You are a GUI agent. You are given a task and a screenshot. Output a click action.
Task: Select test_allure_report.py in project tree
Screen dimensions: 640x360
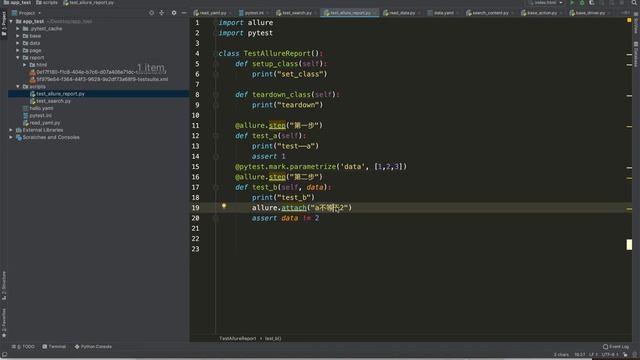tap(60, 94)
